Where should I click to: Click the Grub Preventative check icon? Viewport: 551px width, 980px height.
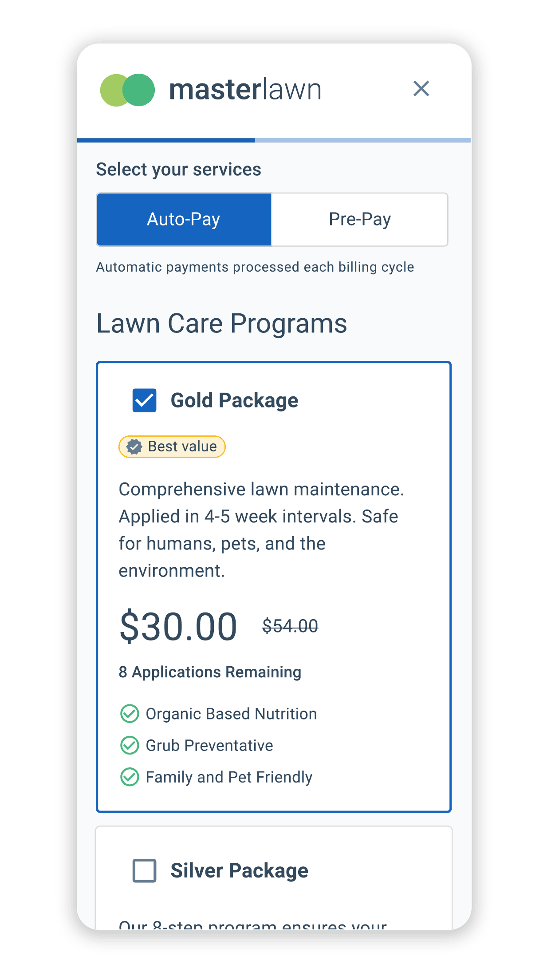click(x=130, y=745)
